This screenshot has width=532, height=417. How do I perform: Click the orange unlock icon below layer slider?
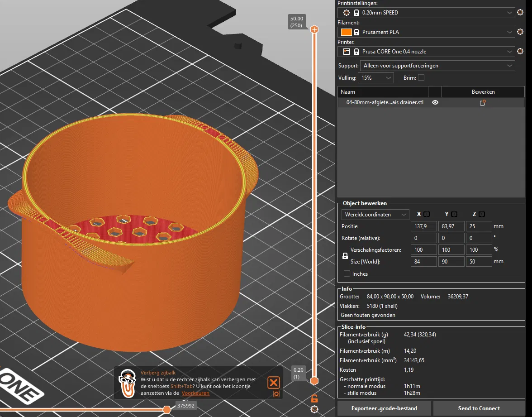pyautogui.click(x=314, y=398)
